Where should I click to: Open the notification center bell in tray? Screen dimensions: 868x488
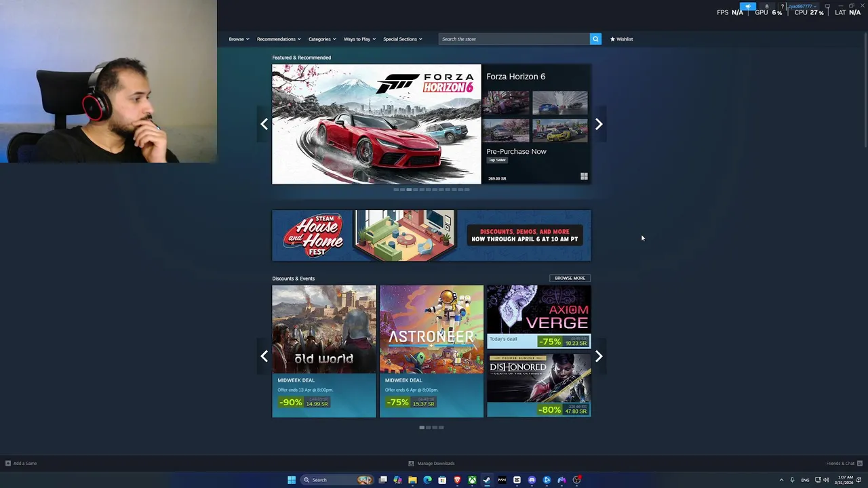[x=859, y=480]
